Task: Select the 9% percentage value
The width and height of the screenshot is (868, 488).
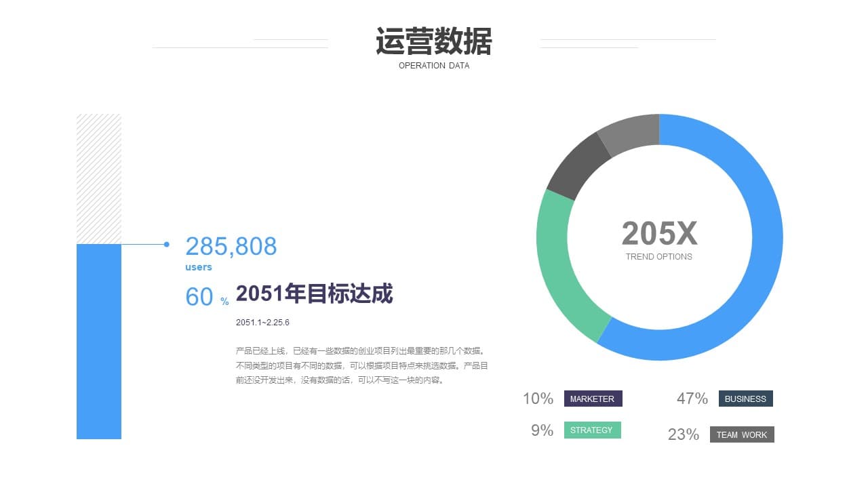Action: point(542,430)
